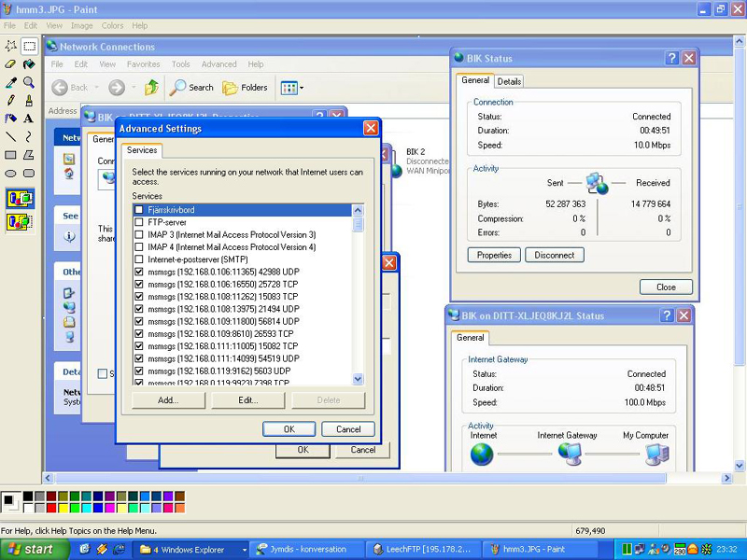The width and height of the screenshot is (747, 560).
Task: Switch to Jymdis - konversation taskbar button
Action: click(x=308, y=550)
